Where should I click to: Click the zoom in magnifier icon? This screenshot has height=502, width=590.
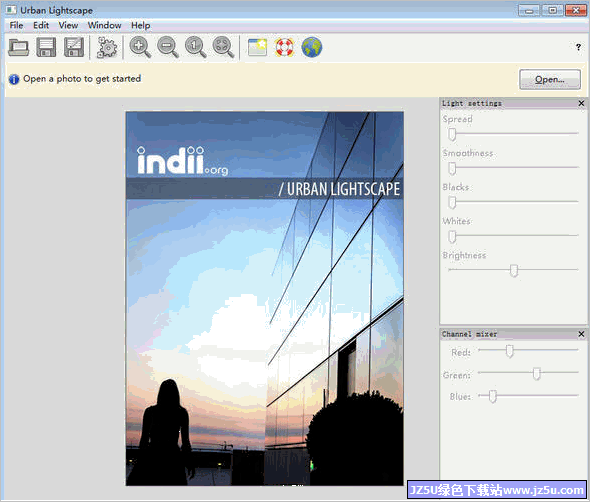coord(140,47)
